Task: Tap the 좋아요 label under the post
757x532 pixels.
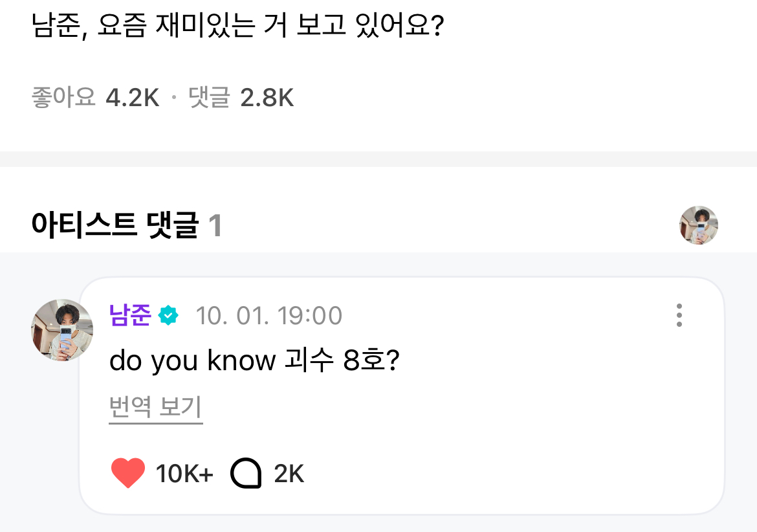Action: pos(63,98)
